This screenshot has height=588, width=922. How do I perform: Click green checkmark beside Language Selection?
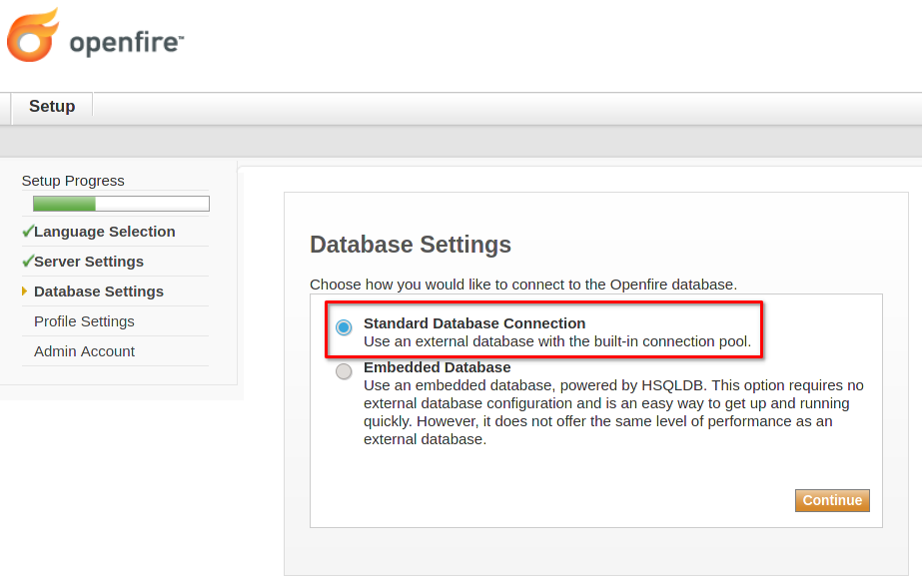28,231
